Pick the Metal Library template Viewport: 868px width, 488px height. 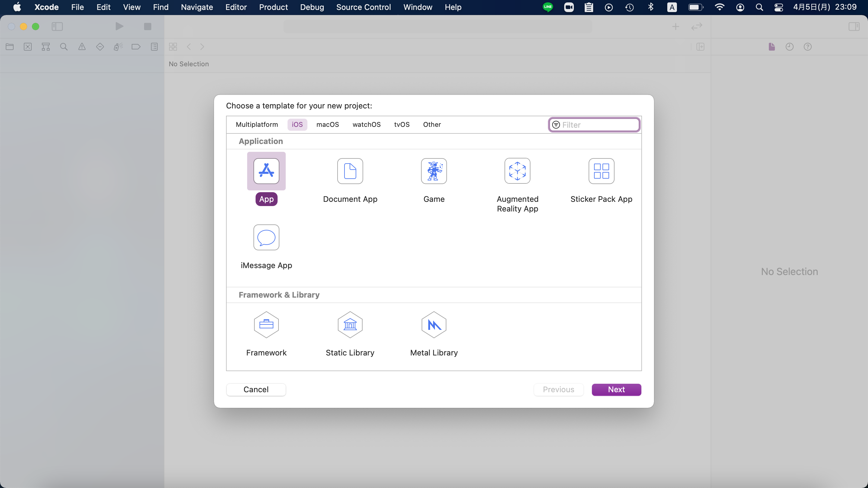point(434,325)
